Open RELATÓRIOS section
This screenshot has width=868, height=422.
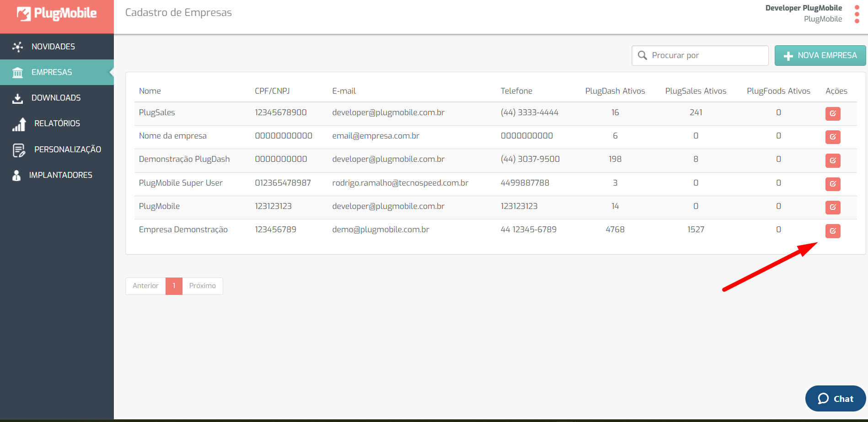(57, 123)
